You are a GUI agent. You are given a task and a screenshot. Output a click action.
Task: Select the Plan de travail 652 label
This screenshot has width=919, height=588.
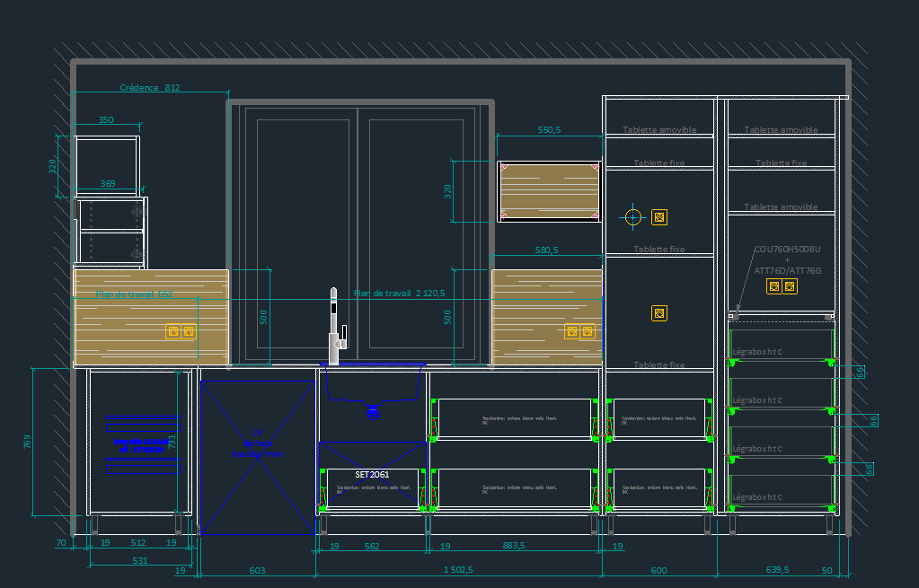coord(135,294)
